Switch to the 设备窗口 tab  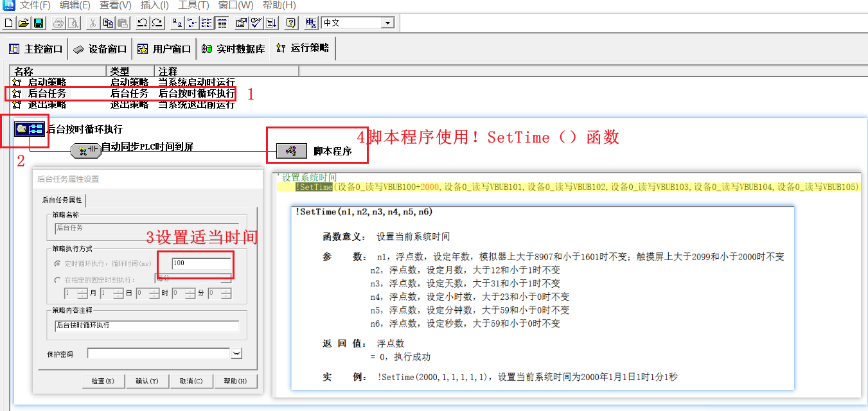pos(100,49)
